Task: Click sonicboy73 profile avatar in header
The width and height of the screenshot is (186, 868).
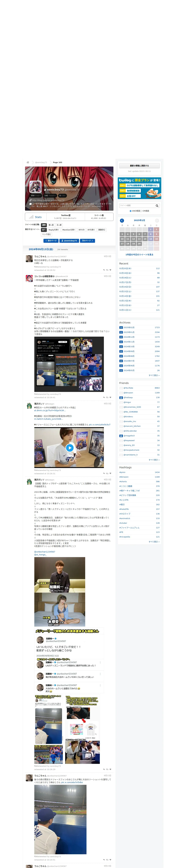Action: tap(35, 186)
